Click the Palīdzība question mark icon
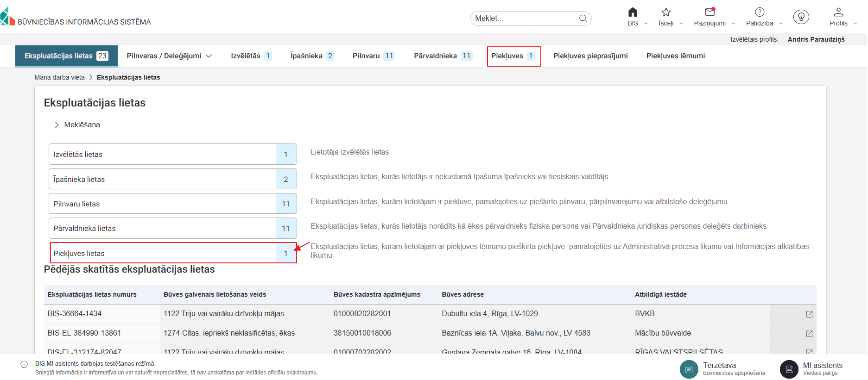The image size is (868, 380). 760,12
